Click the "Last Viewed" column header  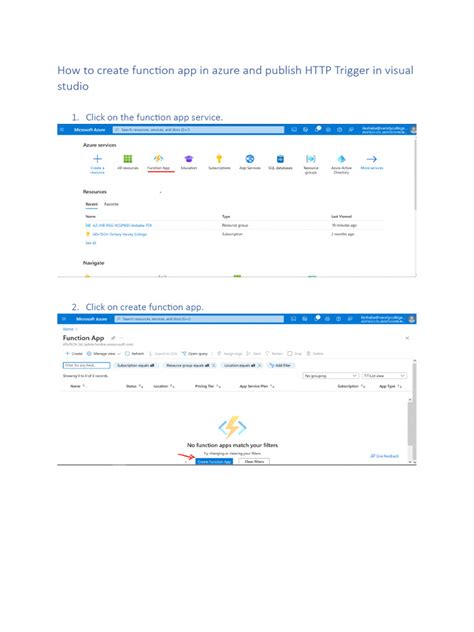341,216
